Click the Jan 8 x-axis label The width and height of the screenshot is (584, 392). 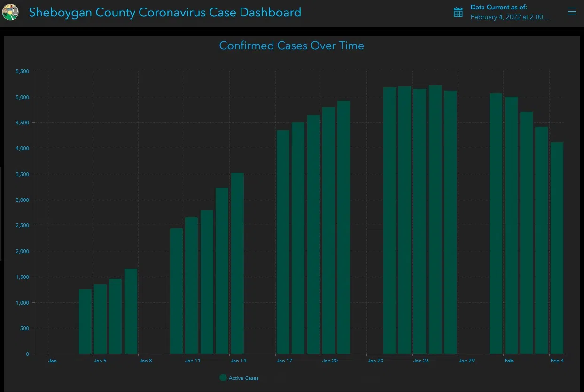(x=145, y=361)
